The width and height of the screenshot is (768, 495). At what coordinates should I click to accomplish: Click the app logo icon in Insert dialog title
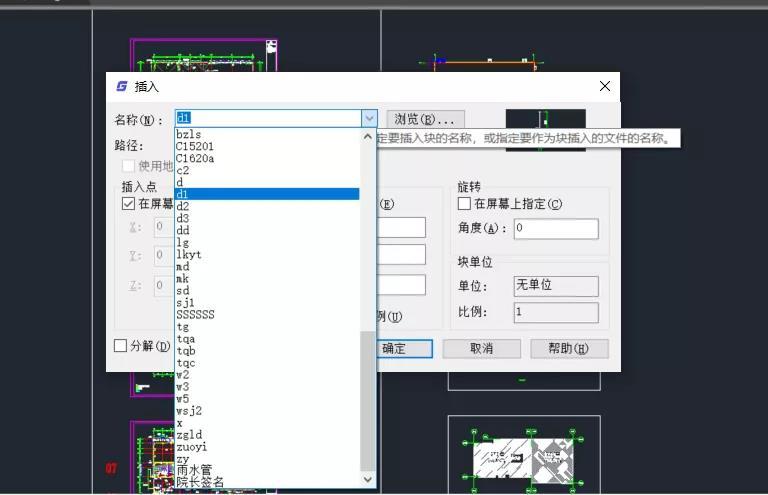click(x=122, y=87)
